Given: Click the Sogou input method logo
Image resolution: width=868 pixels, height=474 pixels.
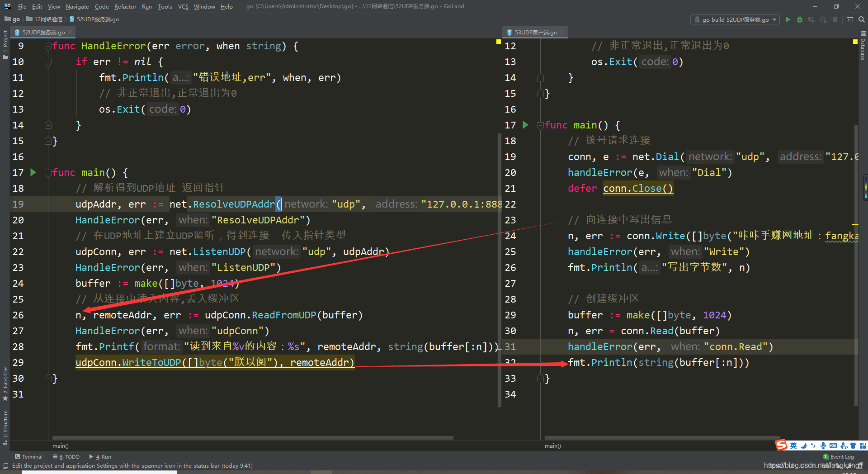Looking at the screenshot, I should click(781, 446).
